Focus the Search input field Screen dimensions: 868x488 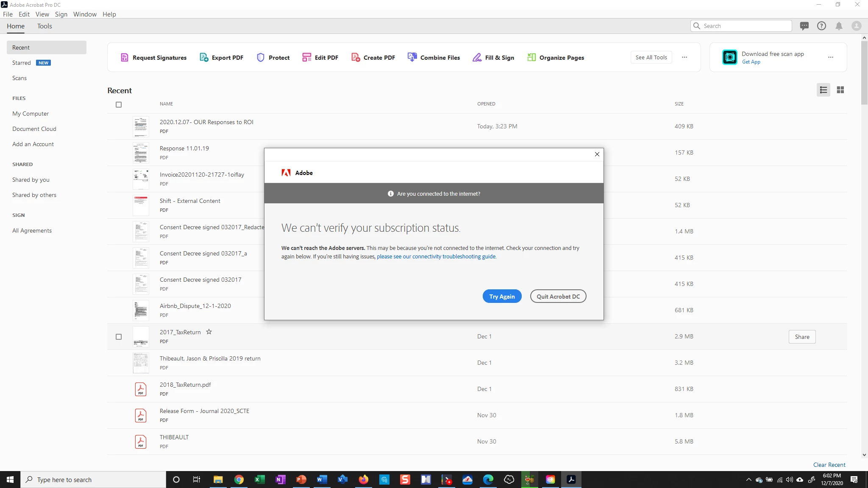click(746, 26)
